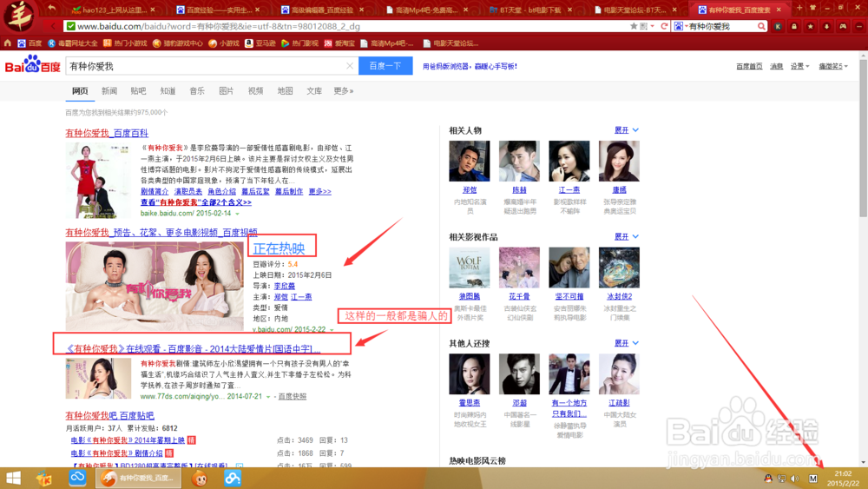The height and width of the screenshot is (489, 868).
Task: Click the 狼图腾 Wolf Totem poster thumbnail
Action: [x=470, y=268]
